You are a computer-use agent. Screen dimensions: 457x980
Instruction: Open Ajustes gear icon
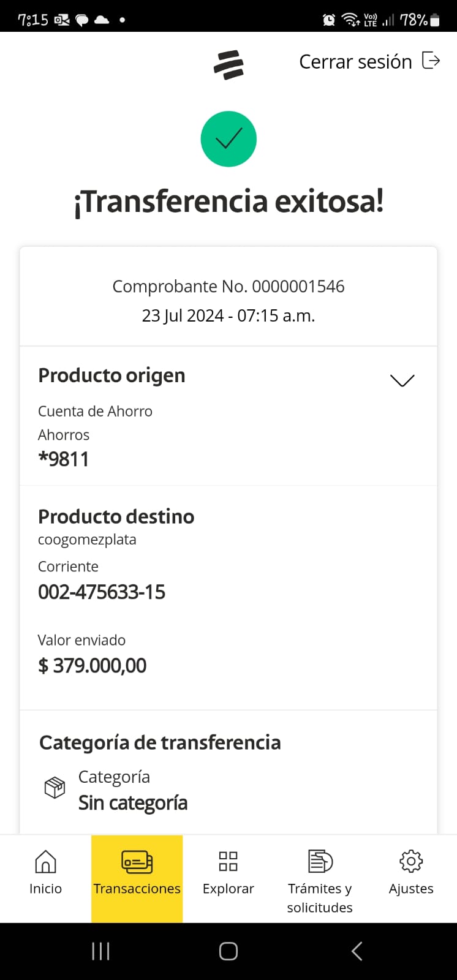click(x=411, y=861)
